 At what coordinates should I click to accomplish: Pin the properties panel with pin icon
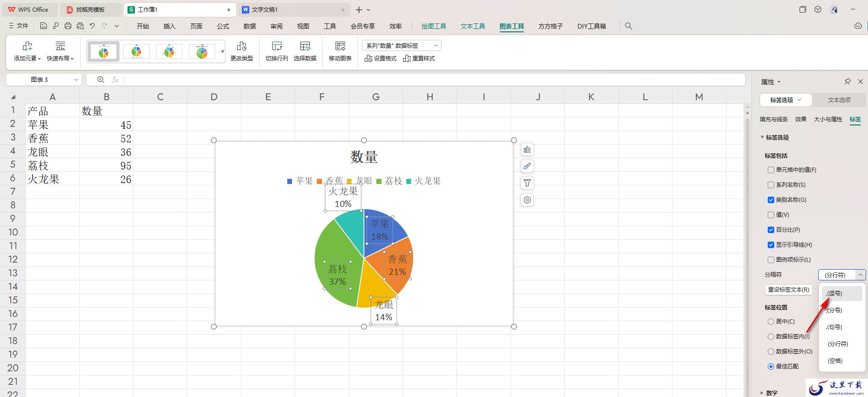(x=847, y=81)
